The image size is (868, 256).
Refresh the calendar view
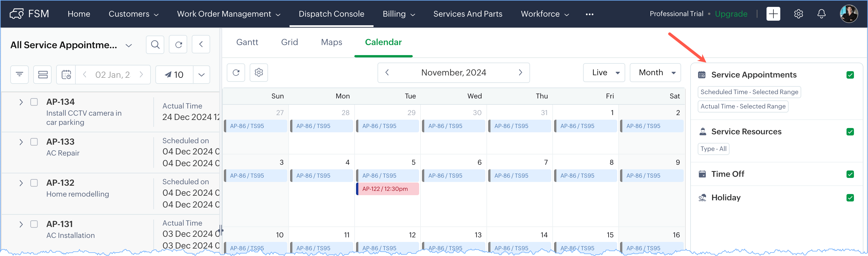pos(236,73)
